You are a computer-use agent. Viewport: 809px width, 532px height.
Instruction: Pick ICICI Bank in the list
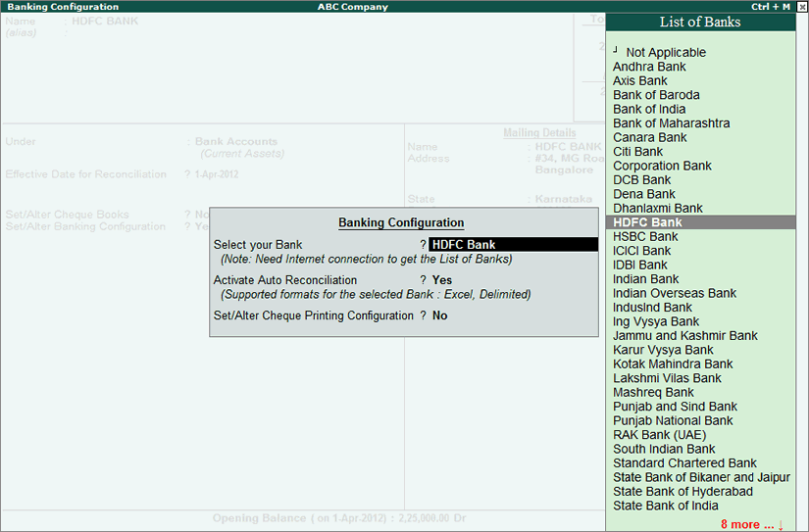coord(642,251)
